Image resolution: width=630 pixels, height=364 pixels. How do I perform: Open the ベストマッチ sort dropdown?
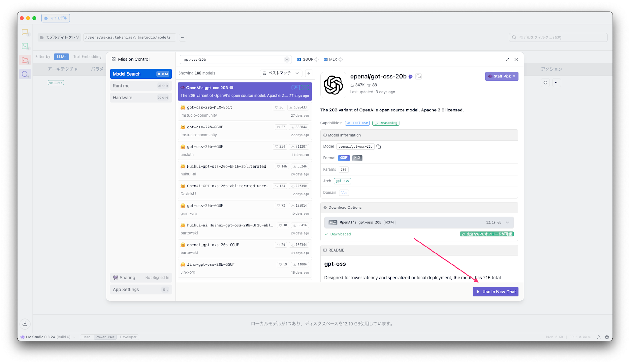[x=281, y=73]
